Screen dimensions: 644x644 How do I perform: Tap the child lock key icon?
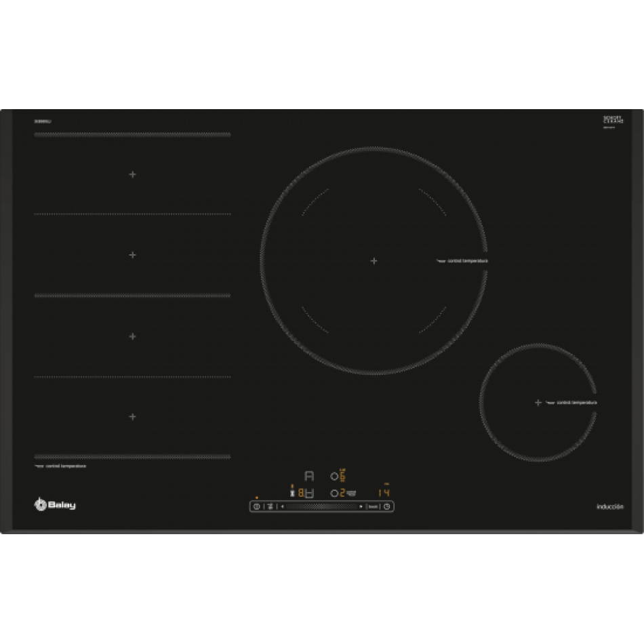269,506
